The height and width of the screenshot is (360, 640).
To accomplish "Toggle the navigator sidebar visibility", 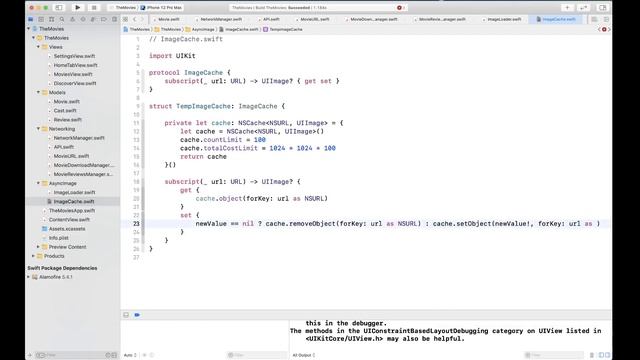I will (x=59, y=7).
